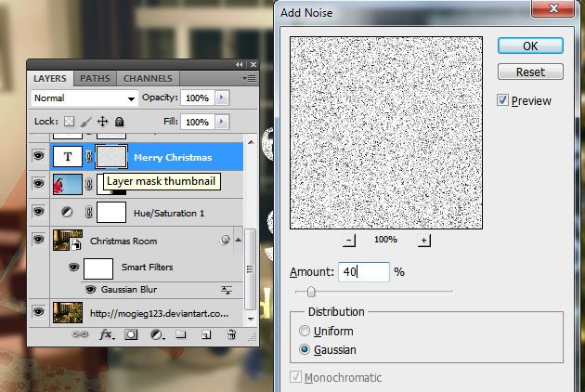Screen dimensions: 585x392
Task: Toggle the Preview checkbox
Action: (x=502, y=100)
